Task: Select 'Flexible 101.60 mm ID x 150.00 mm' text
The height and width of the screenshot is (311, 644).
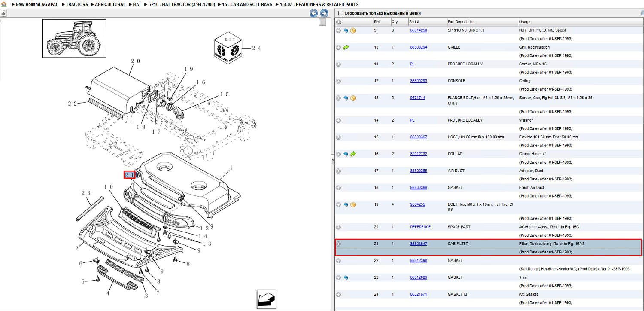Action: coord(549,137)
